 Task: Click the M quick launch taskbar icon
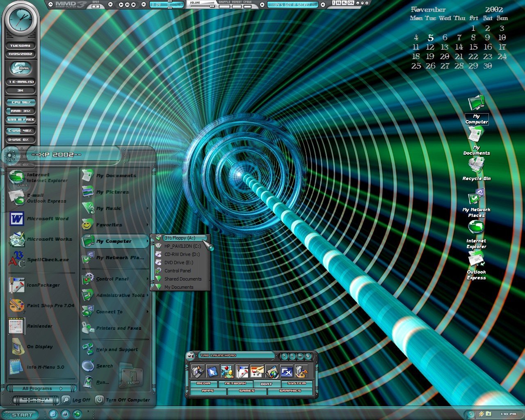[x=65, y=414]
